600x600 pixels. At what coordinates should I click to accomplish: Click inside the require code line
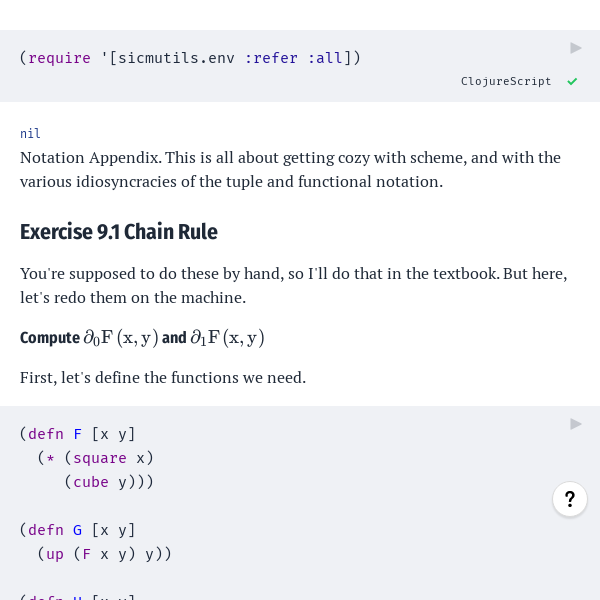(x=190, y=58)
